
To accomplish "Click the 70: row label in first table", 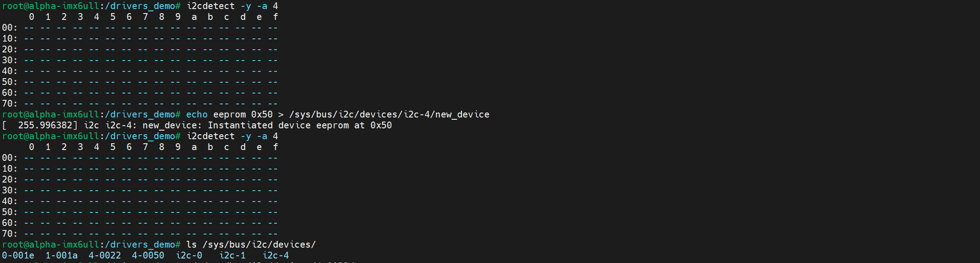I will tap(9, 104).
